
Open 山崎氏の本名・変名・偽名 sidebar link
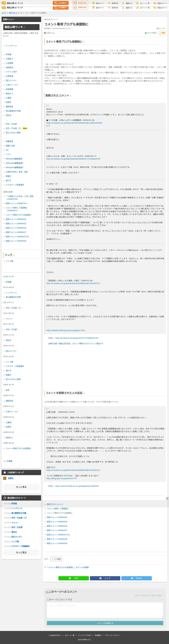tap(17, 172)
